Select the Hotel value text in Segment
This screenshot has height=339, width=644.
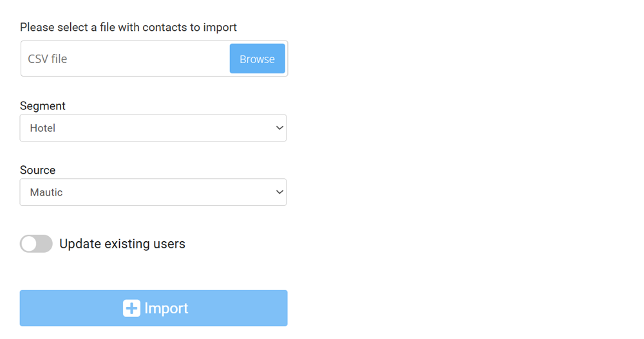[x=43, y=128]
